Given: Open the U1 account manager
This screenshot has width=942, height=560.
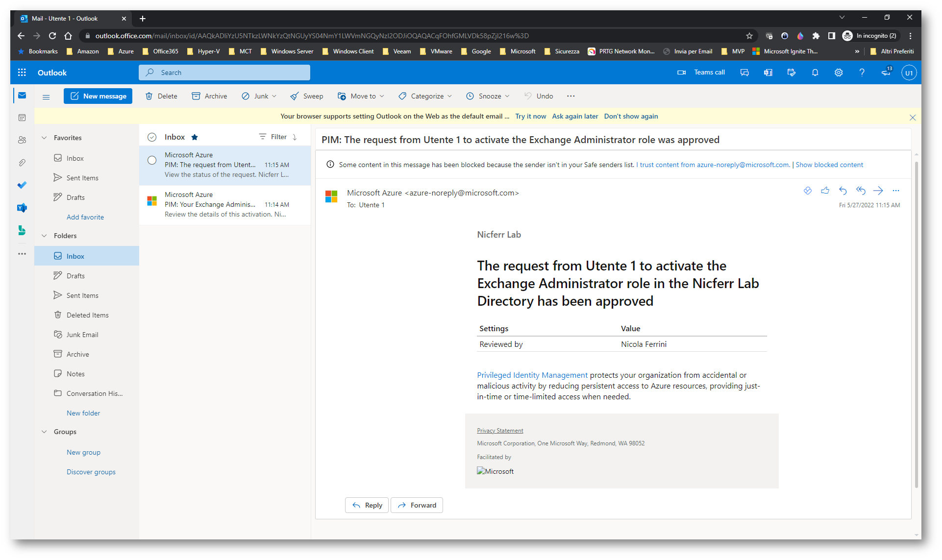Looking at the screenshot, I should pos(909,73).
